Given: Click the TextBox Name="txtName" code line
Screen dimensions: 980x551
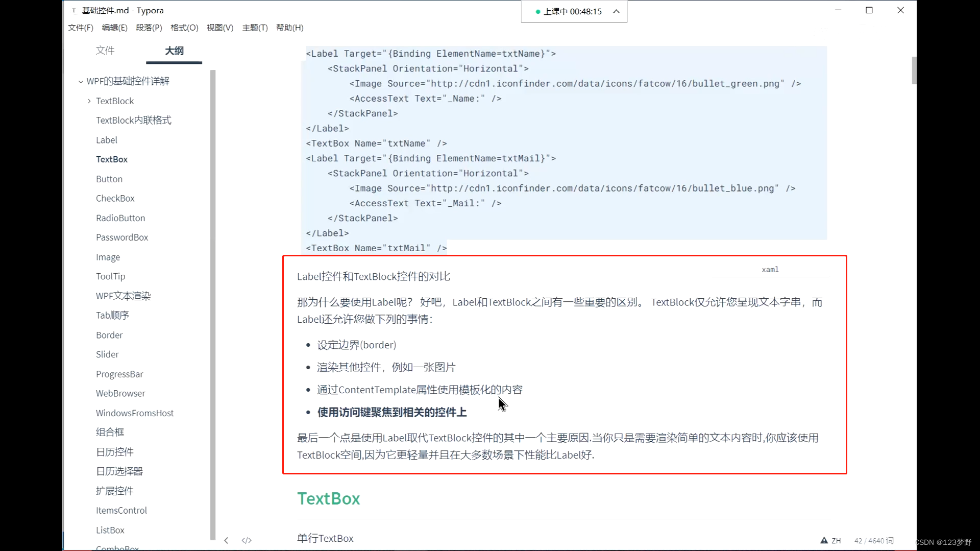Looking at the screenshot, I should tap(376, 143).
